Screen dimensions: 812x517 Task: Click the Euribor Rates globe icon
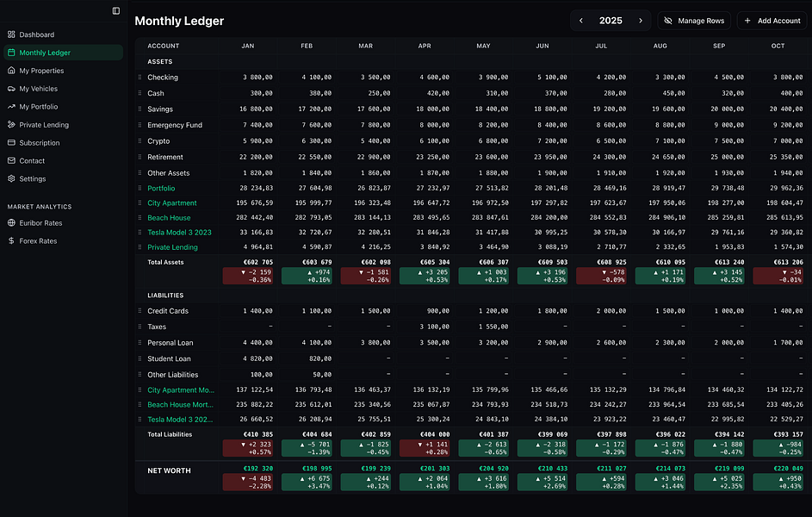(x=11, y=223)
